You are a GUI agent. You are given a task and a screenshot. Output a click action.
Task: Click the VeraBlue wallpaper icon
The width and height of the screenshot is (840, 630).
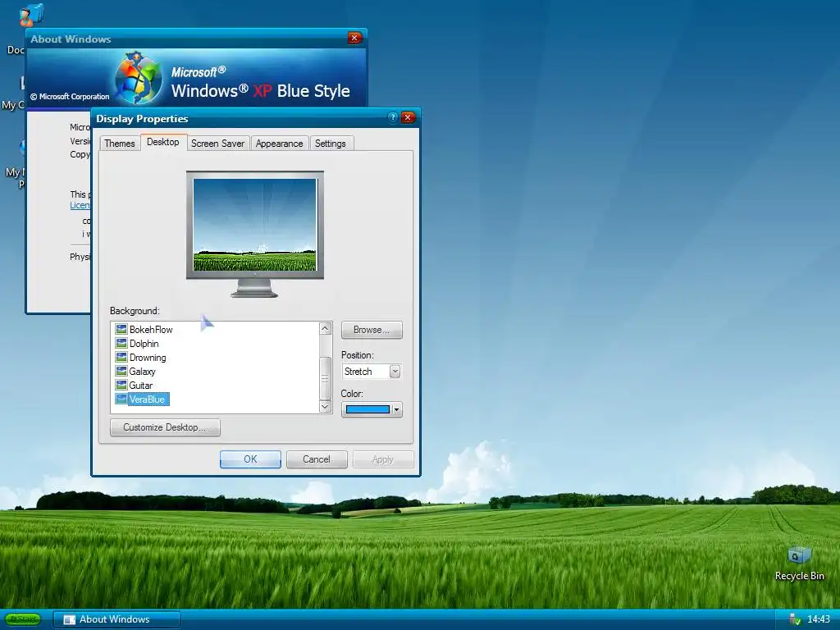(121, 399)
